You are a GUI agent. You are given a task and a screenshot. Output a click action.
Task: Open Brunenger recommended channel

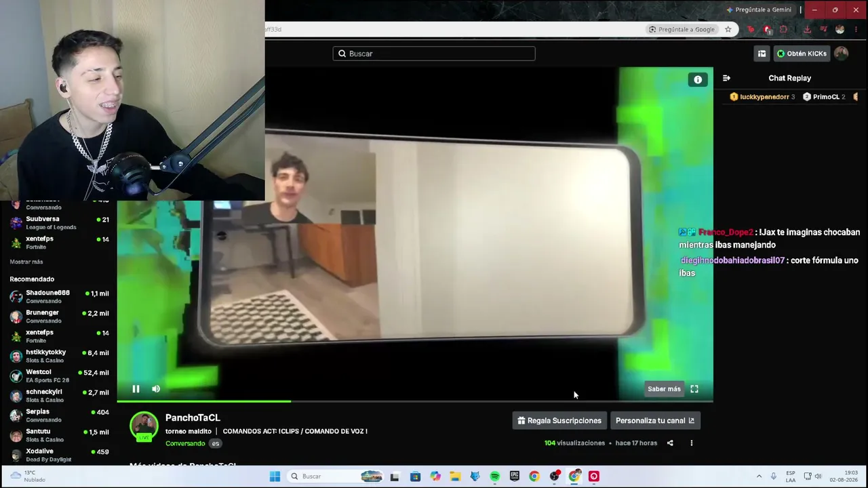(59, 317)
